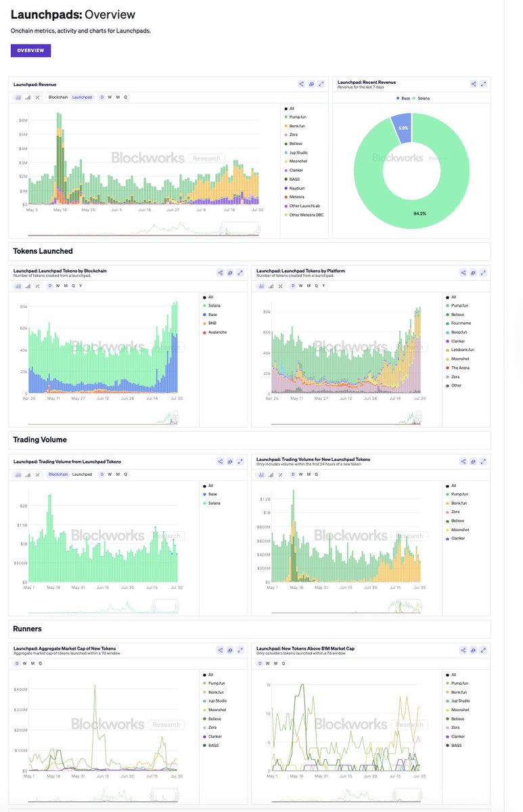The image size is (523, 812).
Task: Toggle Pump.fun series in Launchpad: Revenue legend
Action: (294, 117)
